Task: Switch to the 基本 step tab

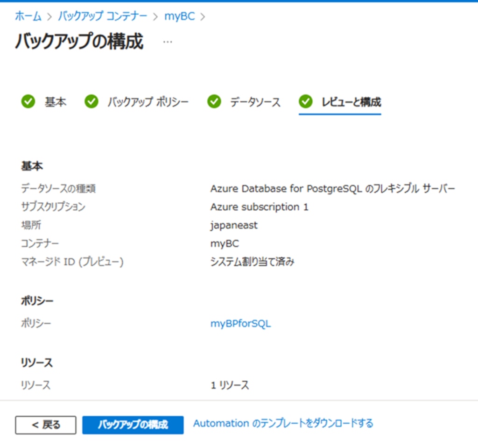Action: (x=56, y=102)
